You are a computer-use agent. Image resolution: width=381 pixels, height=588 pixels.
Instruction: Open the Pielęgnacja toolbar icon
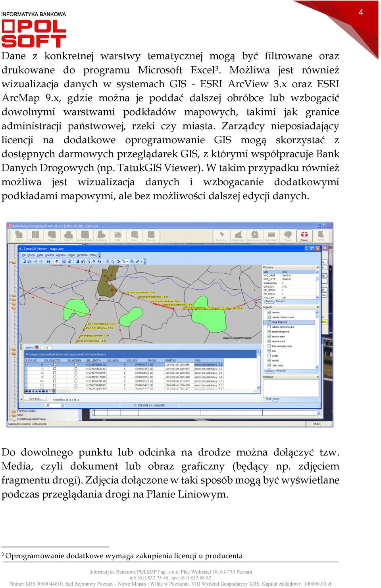238,236
